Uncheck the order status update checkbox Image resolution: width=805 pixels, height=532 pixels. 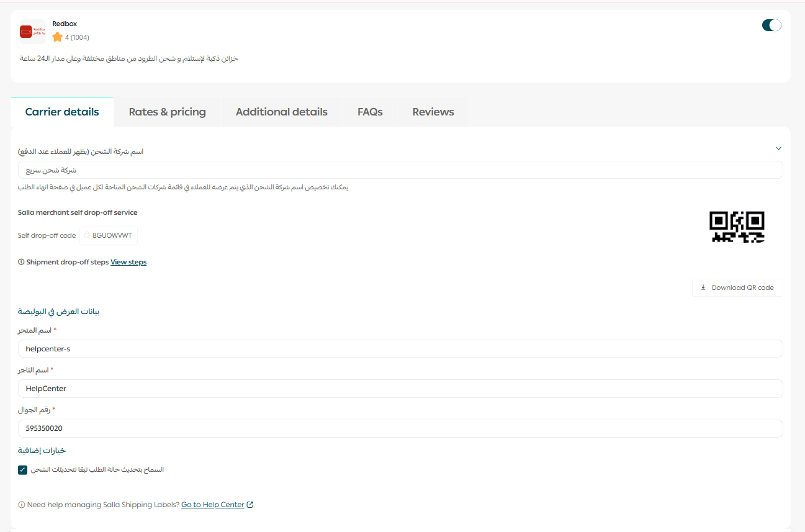(x=23, y=470)
